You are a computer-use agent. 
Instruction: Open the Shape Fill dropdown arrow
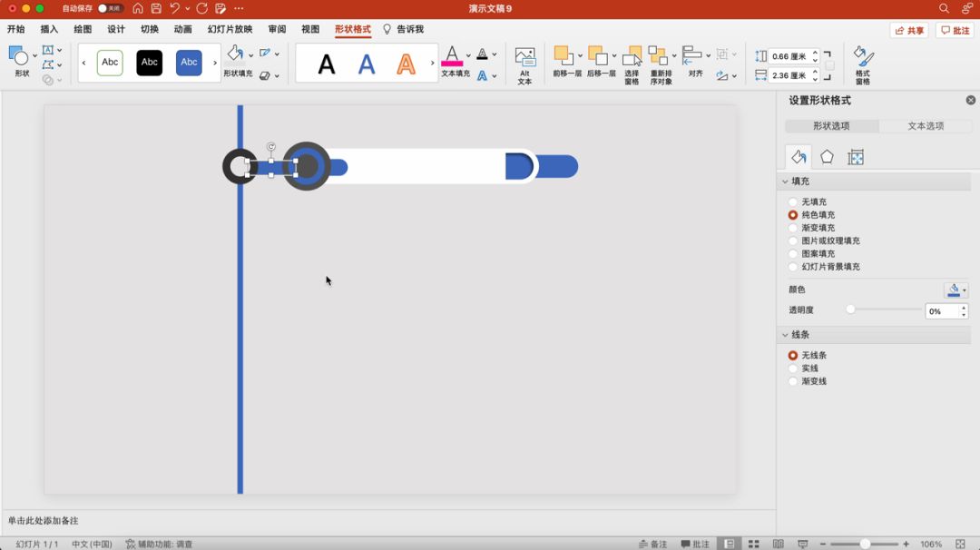(x=250, y=55)
